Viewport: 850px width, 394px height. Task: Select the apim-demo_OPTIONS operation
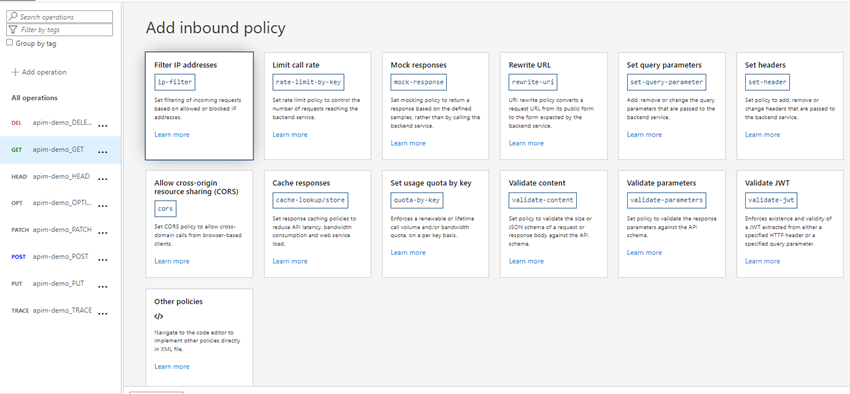click(x=60, y=203)
